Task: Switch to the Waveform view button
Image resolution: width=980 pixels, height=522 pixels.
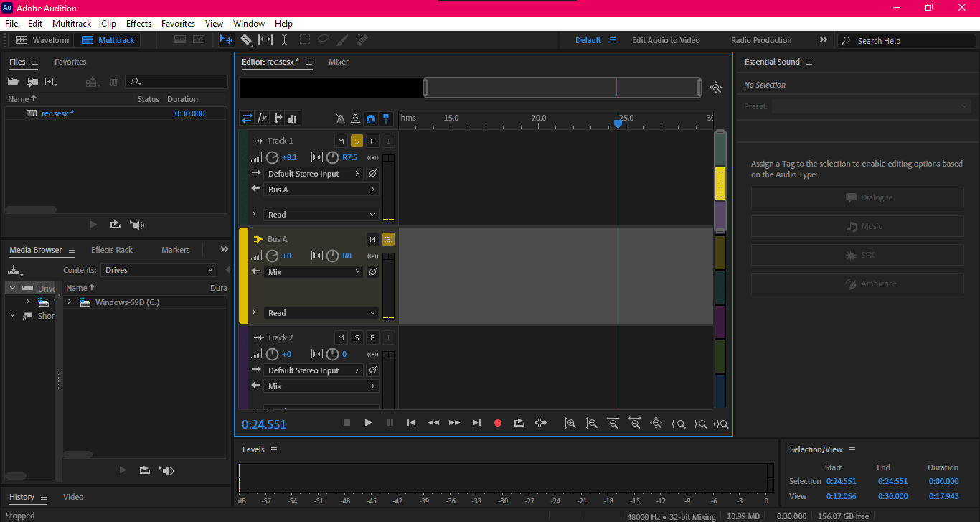Action: point(42,40)
